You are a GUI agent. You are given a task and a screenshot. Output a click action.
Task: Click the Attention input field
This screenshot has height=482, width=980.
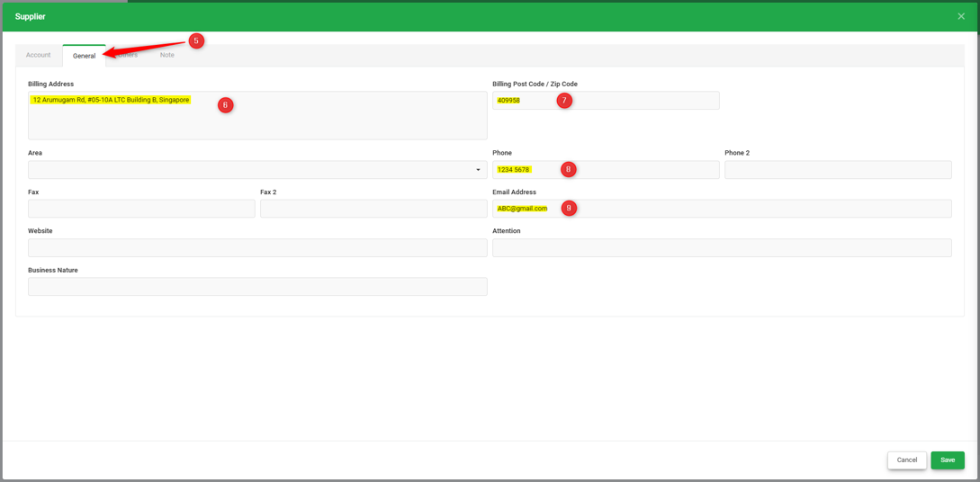[722, 248]
